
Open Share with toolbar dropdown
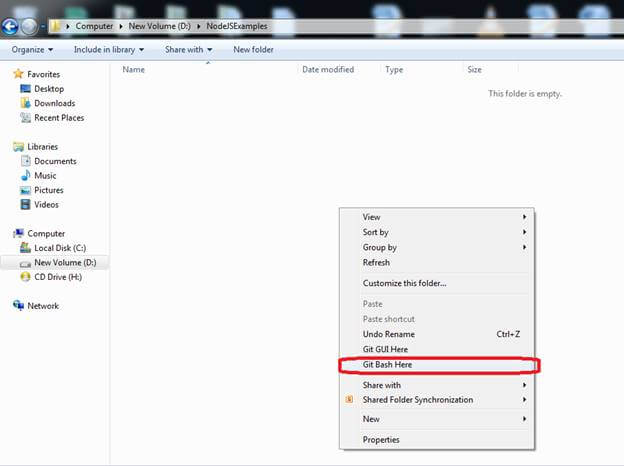[189, 50]
